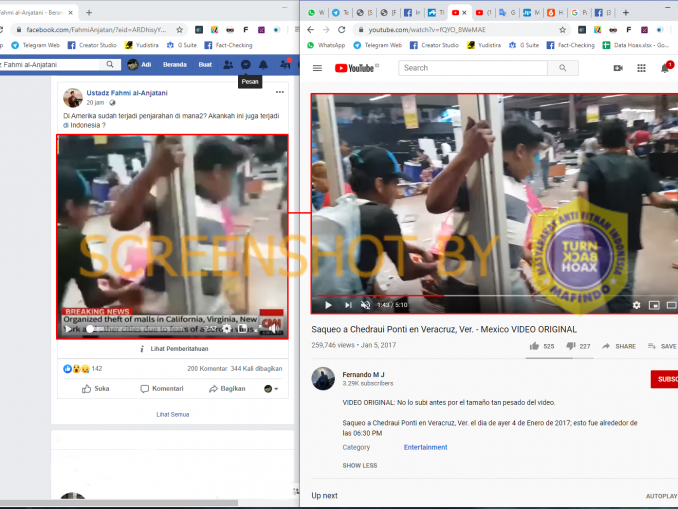Open Ustadz Fahmi al-Anjatani profile link
The height and width of the screenshot is (509, 678).
coord(127,93)
